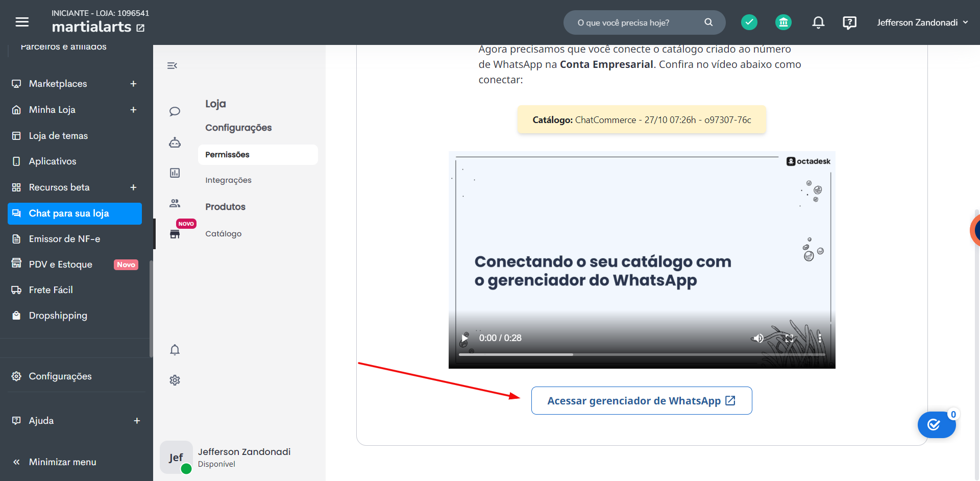Open Dropshipping menu item
The height and width of the screenshot is (481, 980).
click(75, 316)
